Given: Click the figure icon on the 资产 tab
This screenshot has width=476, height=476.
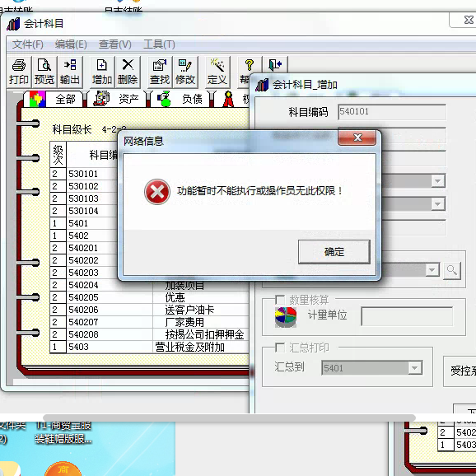Looking at the screenshot, I should point(101,99).
